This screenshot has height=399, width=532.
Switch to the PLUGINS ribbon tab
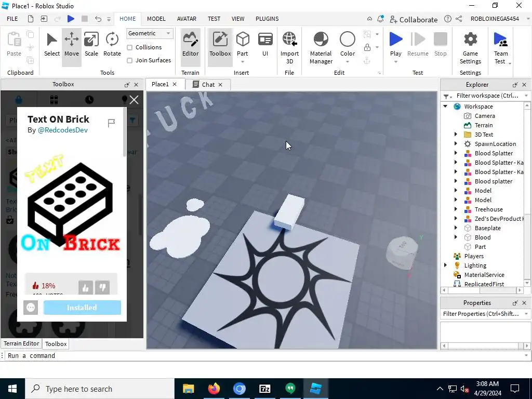coord(267,19)
